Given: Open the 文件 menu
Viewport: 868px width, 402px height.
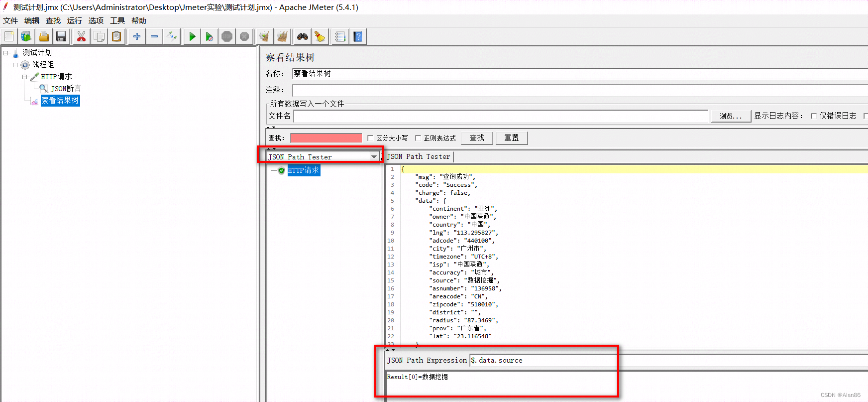Looking at the screenshot, I should (x=10, y=20).
